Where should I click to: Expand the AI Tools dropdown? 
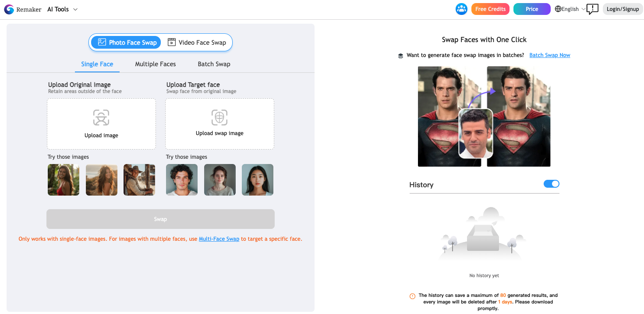click(62, 9)
